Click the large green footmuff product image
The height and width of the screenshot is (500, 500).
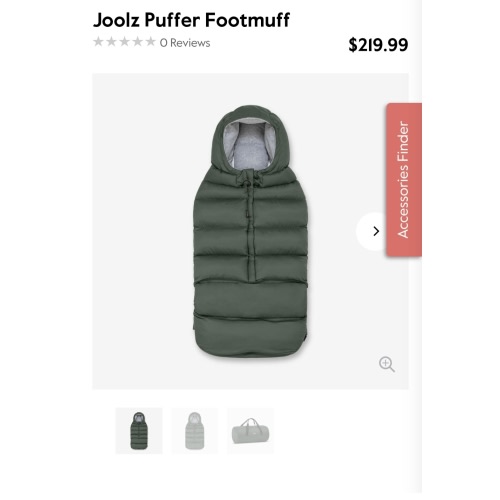(251, 231)
